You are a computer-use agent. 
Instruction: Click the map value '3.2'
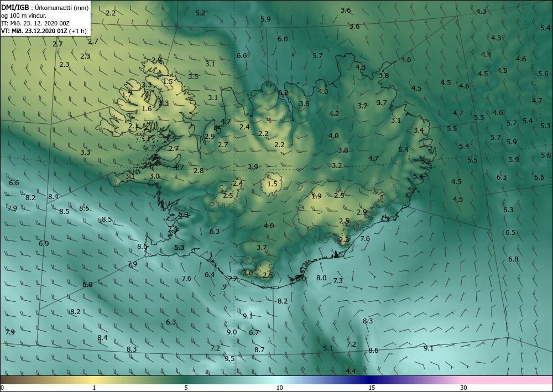(x=337, y=166)
